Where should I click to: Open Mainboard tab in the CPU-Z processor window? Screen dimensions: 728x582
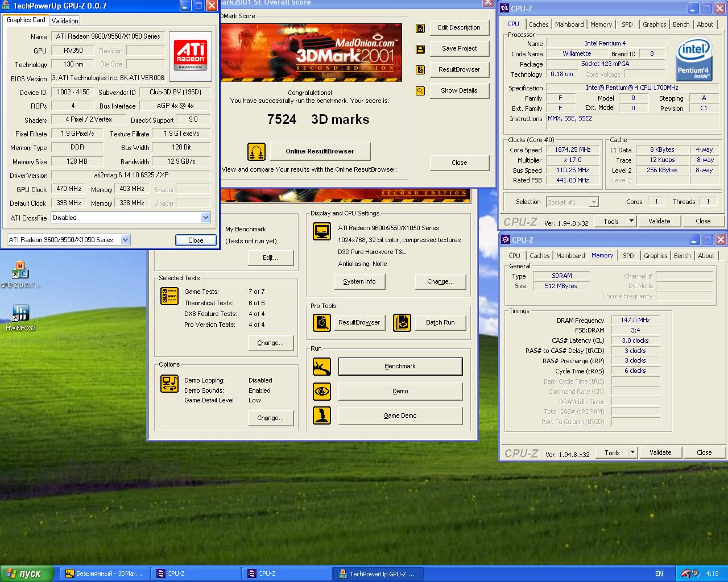pos(569,24)
